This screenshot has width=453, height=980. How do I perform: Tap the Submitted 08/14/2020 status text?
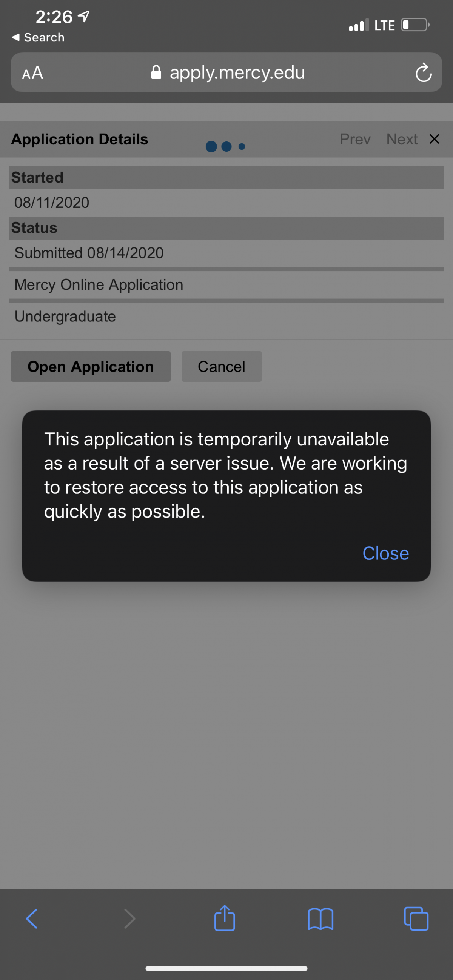point(89,253)
